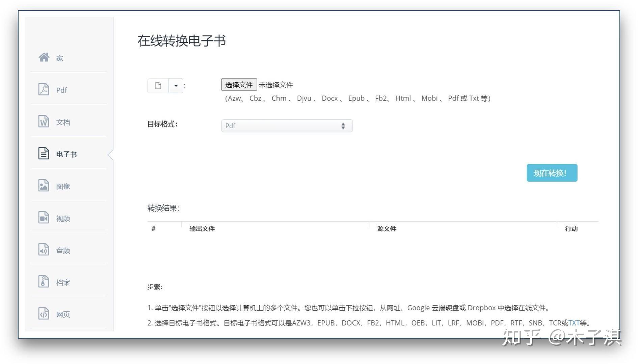Click the archive zip icon beside 档案

pos(44,282)
